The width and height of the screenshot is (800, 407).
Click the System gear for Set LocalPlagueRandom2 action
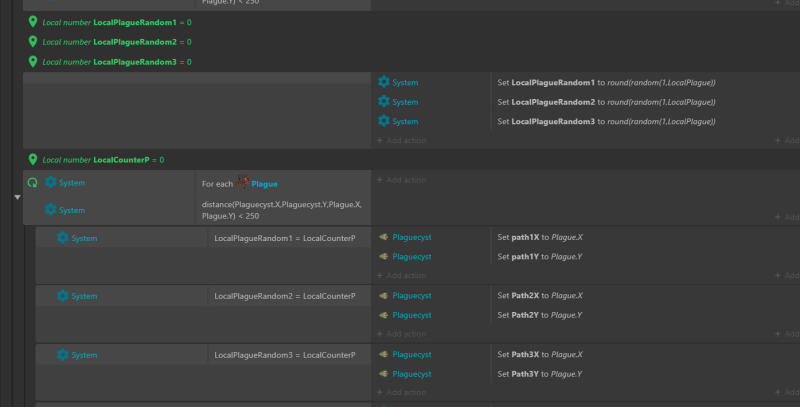coord(384,101)
